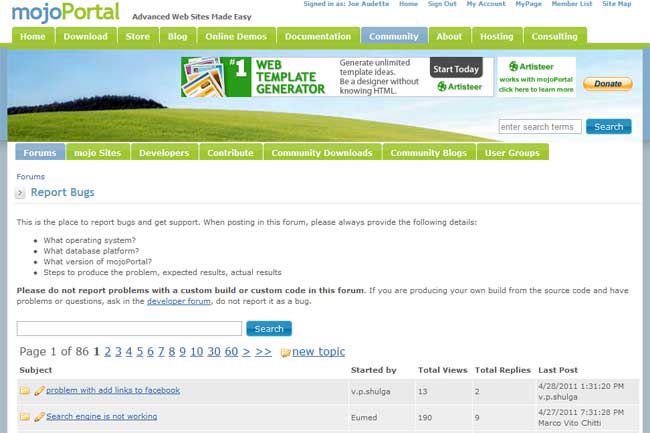
Task: Click the pencil edit icon for the Facebook links topic
Action: pos(39,390)
